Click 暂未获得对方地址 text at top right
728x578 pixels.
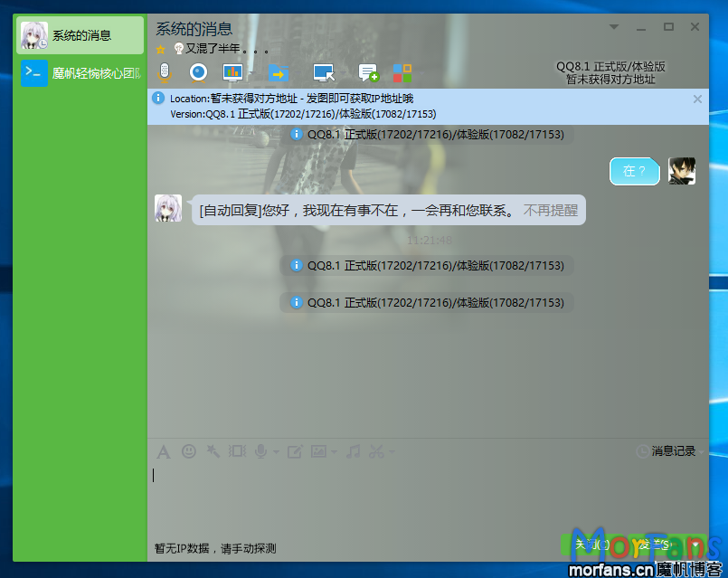click(610, 80)
